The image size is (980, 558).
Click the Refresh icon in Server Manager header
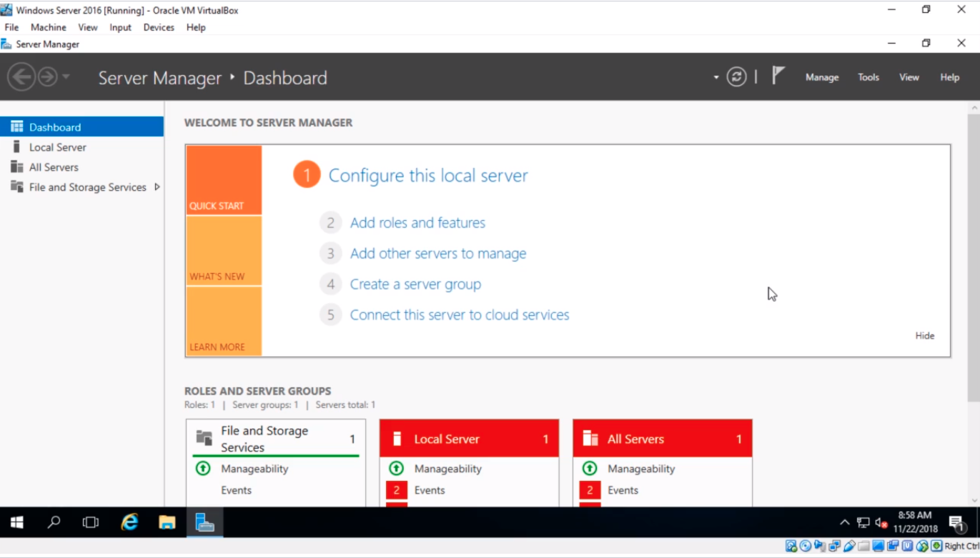(x=736, y=76)
